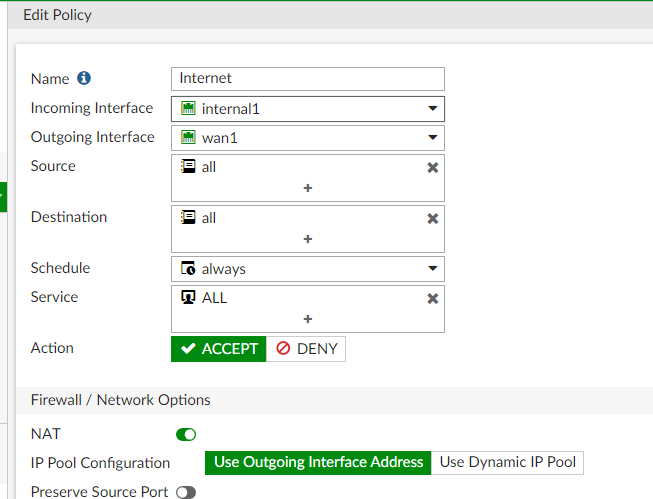Click the address icon beside Destination all
Screen dimensions: 653x499
(188, 217)
